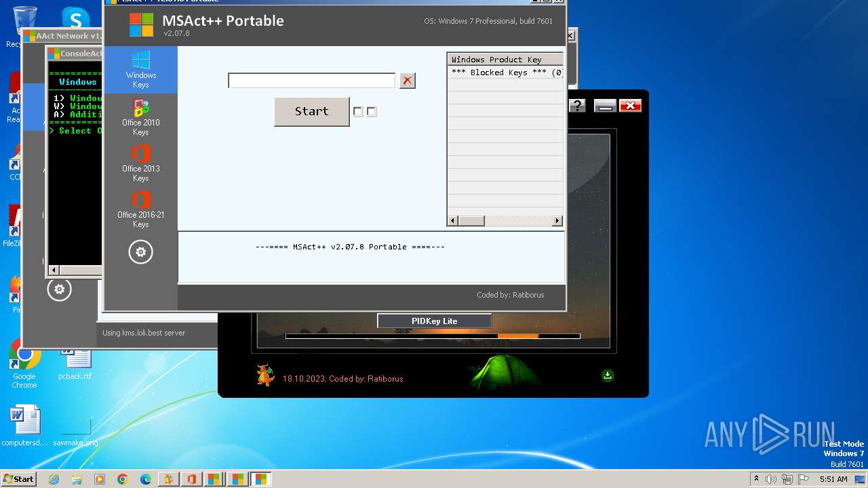Viewport: 868px width, 488px height.
Task: Open the Windows Start menu
Action: [x=18, y=479]
